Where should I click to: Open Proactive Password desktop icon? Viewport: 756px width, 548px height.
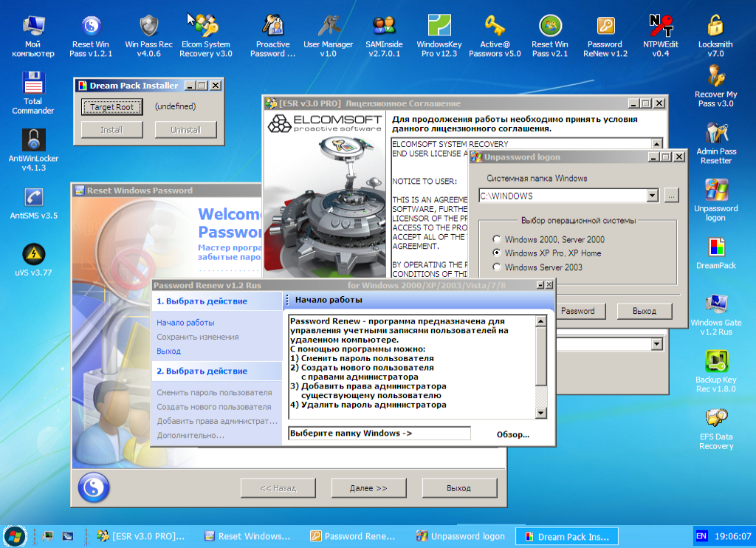pos(273,36)
